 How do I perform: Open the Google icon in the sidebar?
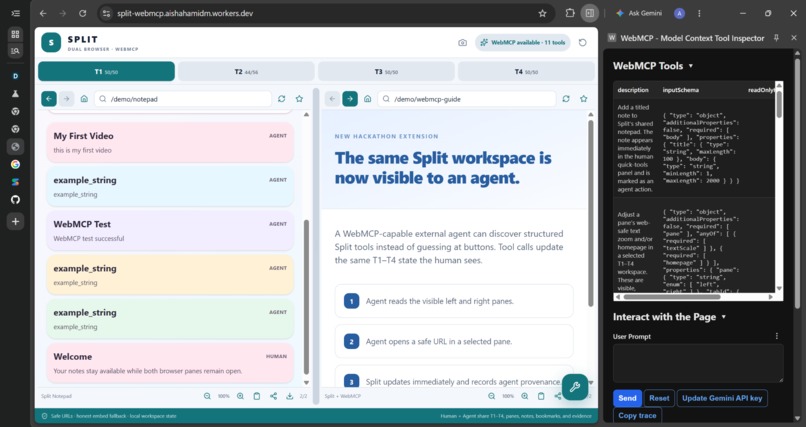(x=15, y=164)
